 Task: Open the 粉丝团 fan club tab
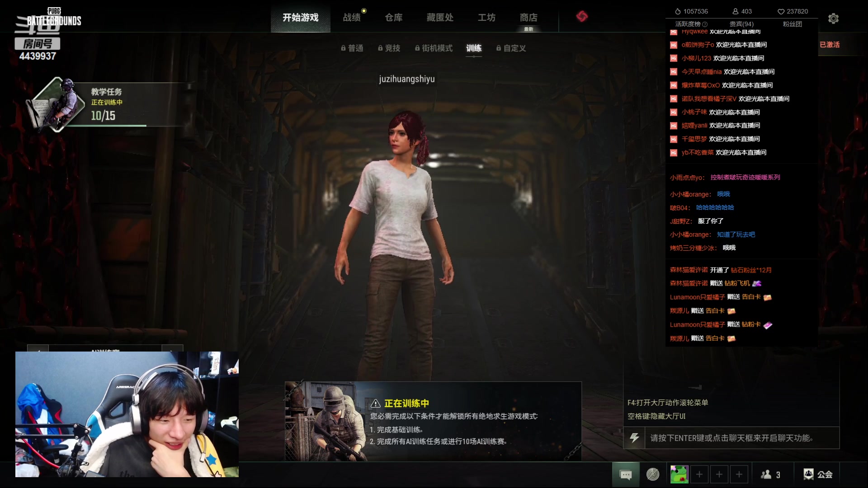(x=792, y=24)
